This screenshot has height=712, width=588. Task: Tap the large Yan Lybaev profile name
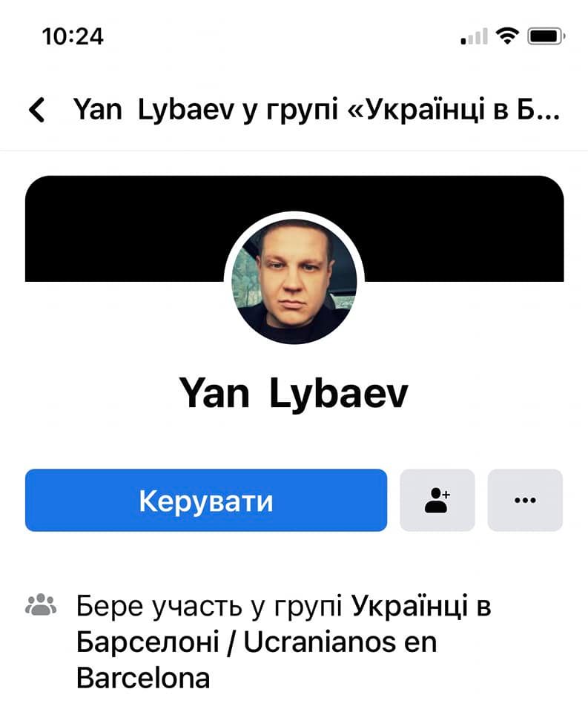click(x=294, y=393)
